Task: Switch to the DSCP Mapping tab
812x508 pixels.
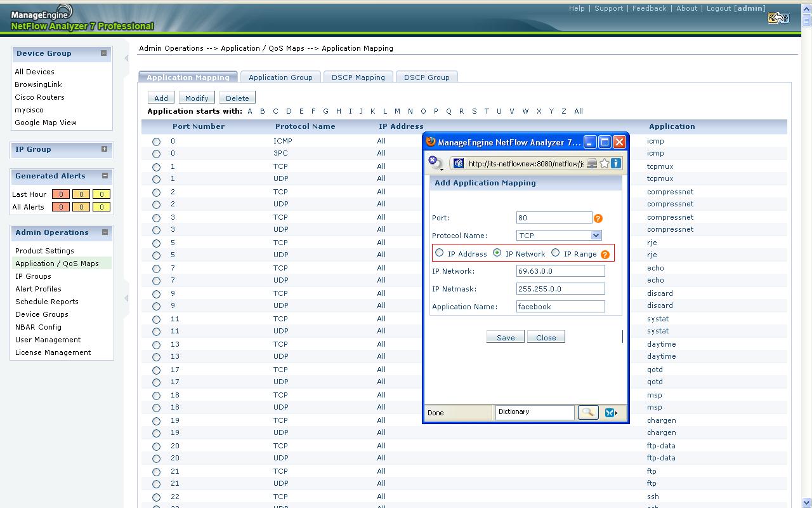Action: click(x=358, y=77)
